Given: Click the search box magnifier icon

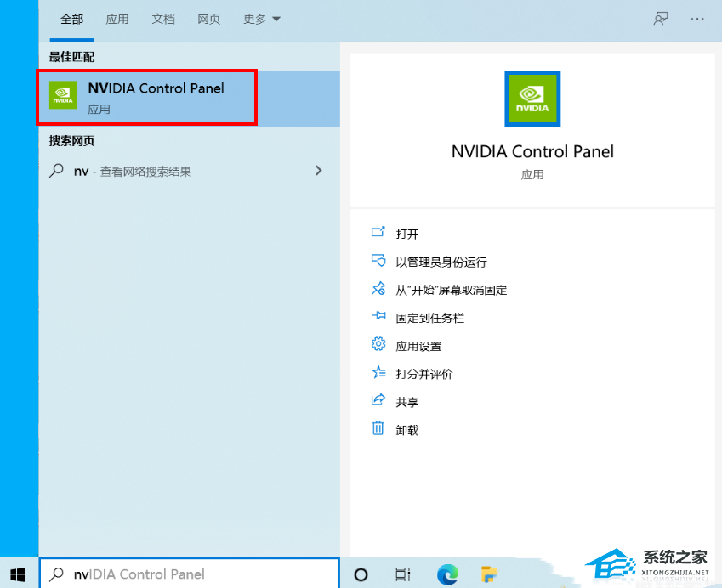Looking at the screenshot, I should click(x=56, y=574).
